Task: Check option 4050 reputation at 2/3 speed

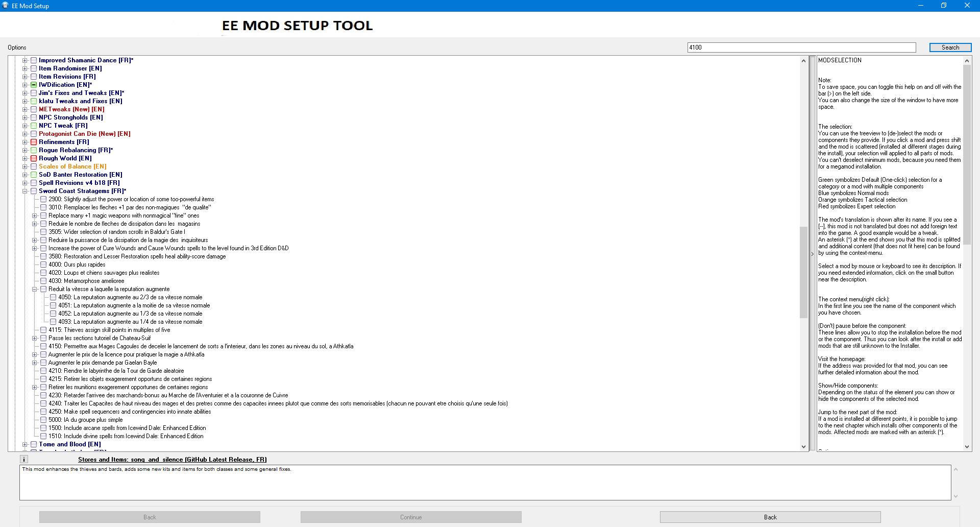Action: (53, 297)
